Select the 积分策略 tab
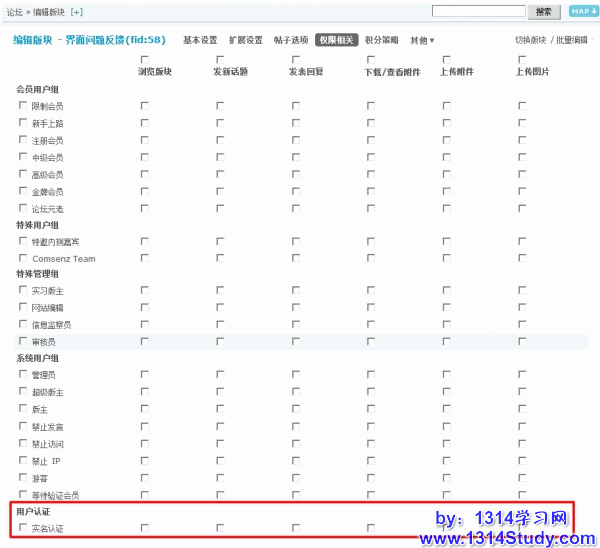Screen dimensions: 600x548 (382, 41)
